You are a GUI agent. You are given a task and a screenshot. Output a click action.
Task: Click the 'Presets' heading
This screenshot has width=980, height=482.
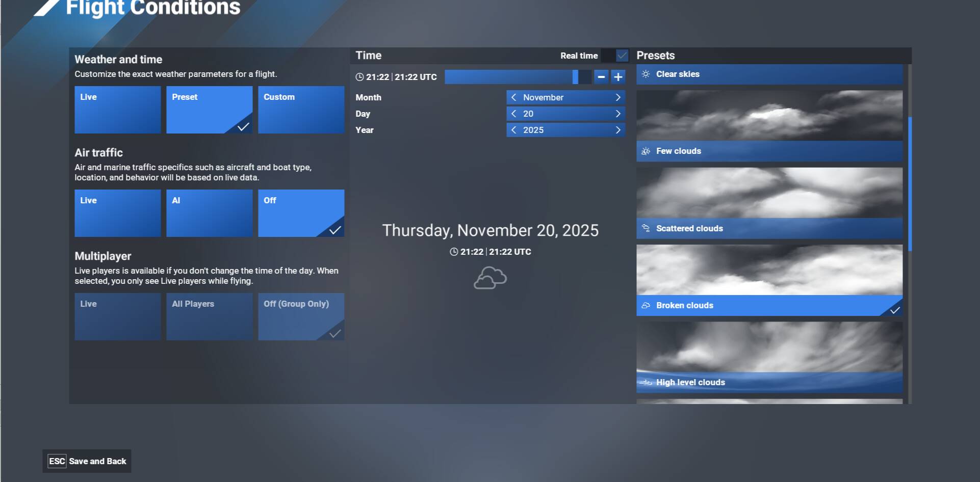click(x=656, y=55)
